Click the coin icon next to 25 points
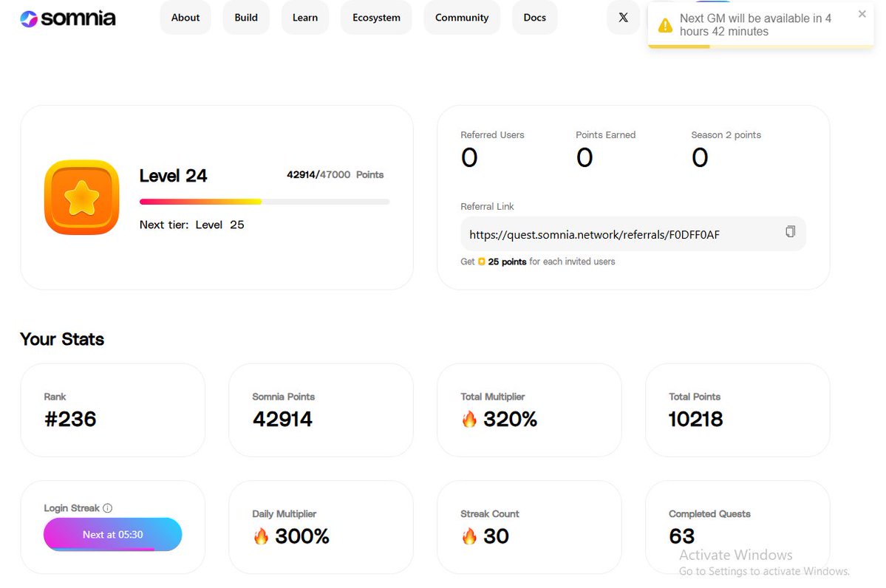 pyautogui.click(x=481, y=261)
